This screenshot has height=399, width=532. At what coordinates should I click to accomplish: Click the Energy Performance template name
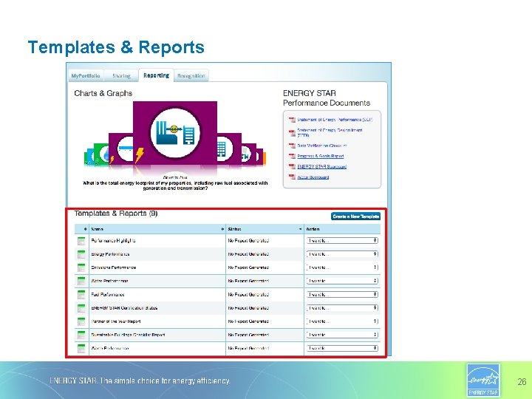tap(110, 254)
